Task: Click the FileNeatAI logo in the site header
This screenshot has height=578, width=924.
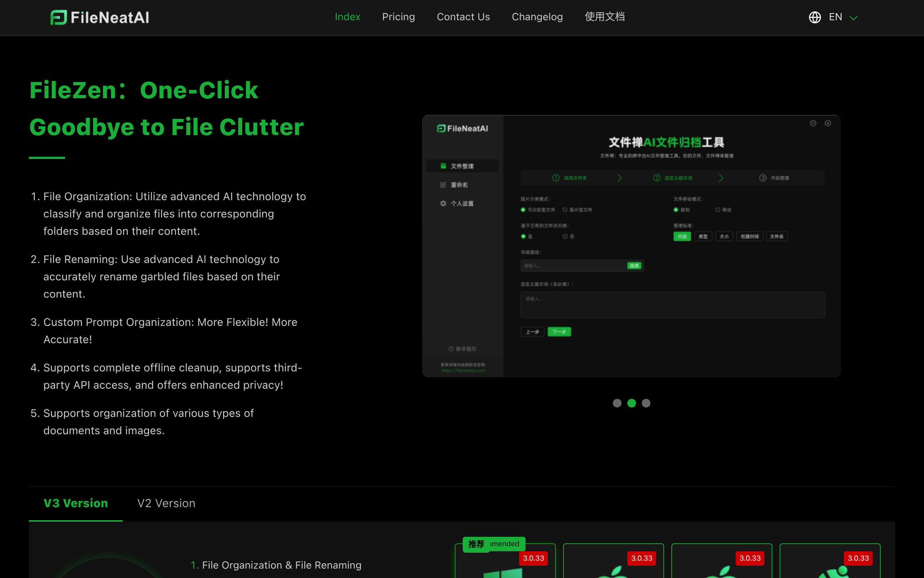Action: 100,18
